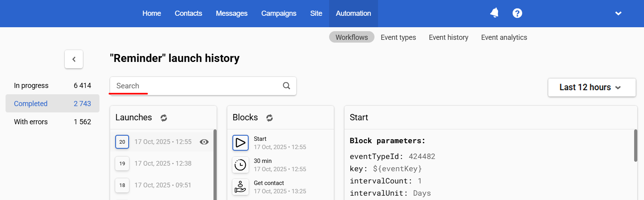The width and height of the screenshot is (644, 200).
Task: Show In progress launches
Action: 52,86
